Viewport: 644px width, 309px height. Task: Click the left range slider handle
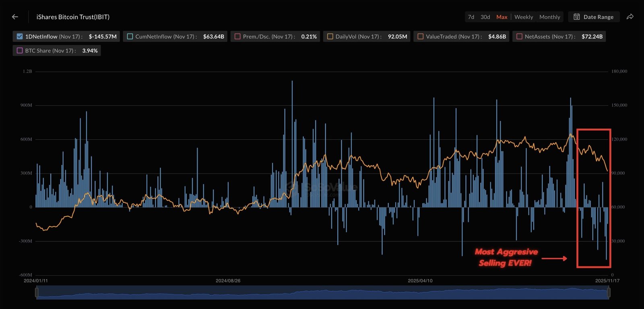pyautogui.click(x=37, y=292)
